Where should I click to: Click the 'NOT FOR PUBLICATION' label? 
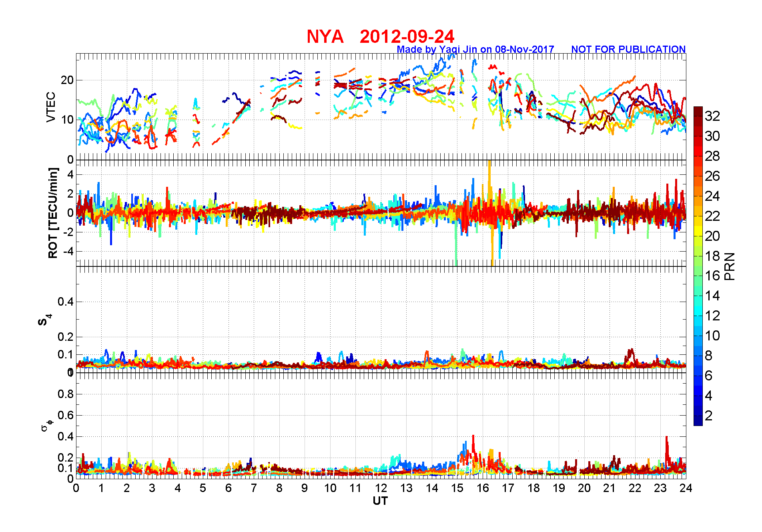click(x=628, y=49)
